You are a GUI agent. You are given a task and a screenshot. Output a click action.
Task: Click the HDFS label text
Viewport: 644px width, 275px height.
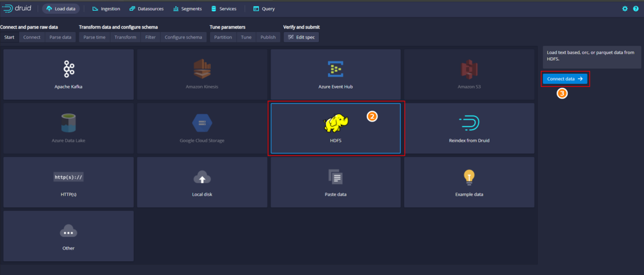(336, 141)
